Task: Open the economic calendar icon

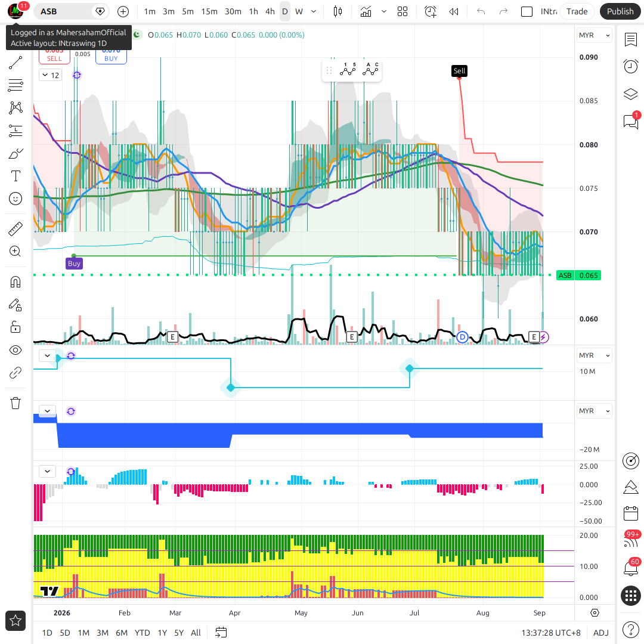Action: (x=631, y=513)
